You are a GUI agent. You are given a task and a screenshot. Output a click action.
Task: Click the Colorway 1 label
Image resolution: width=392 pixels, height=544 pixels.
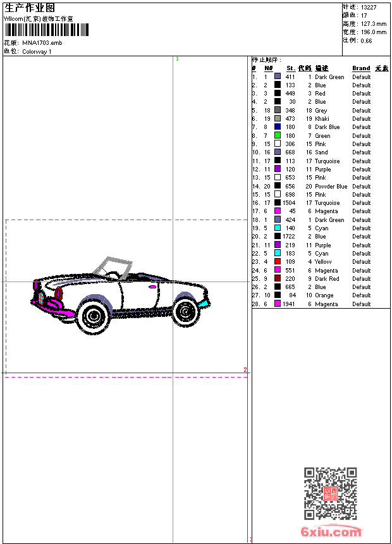37,52
